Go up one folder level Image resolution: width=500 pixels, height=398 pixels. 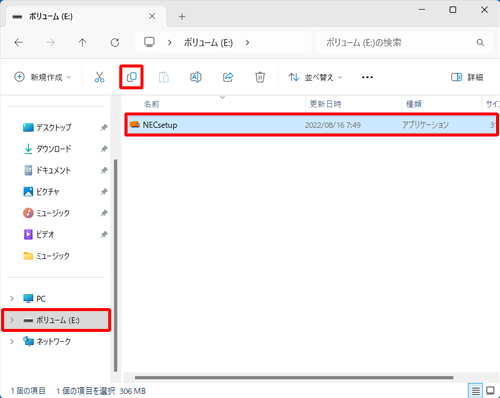[82, 42]
